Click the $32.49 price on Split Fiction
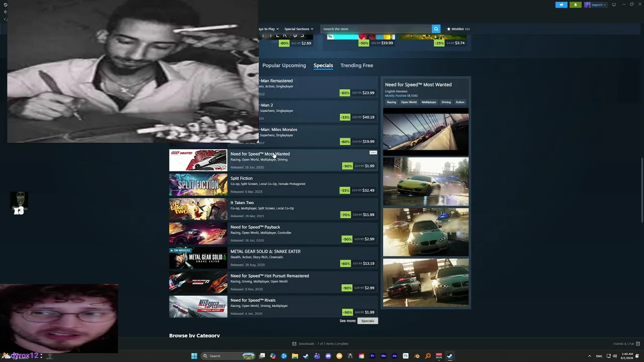The width and height of the screenshot is (644, 362). click(368, 191)
